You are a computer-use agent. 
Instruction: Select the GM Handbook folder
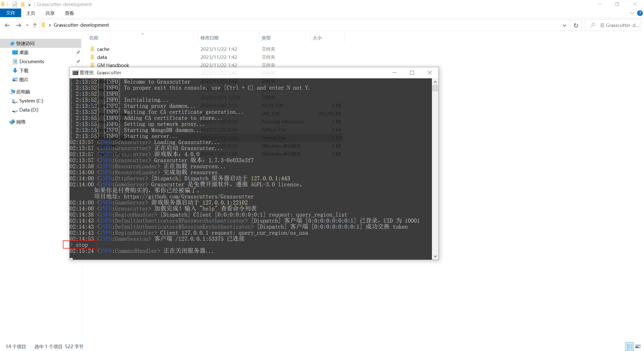point(113,65)
